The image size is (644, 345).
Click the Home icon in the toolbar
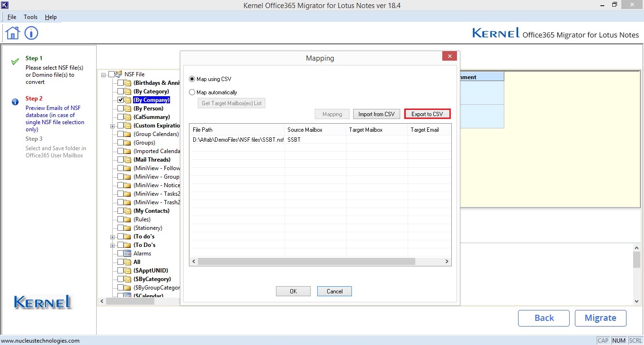point(13,33)
